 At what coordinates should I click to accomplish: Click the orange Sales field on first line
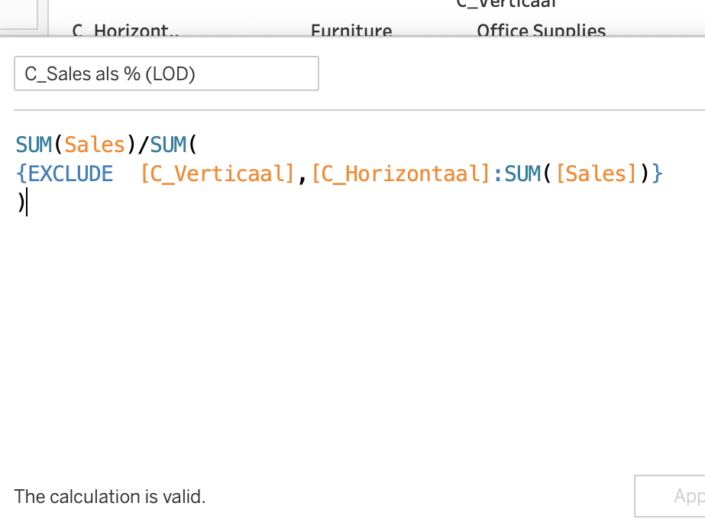click(x=95, y=145)
